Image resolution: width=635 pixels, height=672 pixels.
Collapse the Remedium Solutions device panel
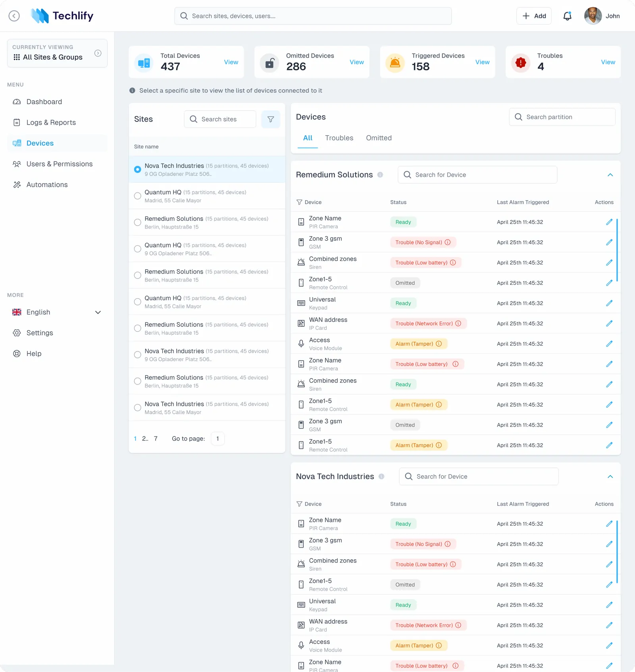pyautogui.click(x=610, y=175)
